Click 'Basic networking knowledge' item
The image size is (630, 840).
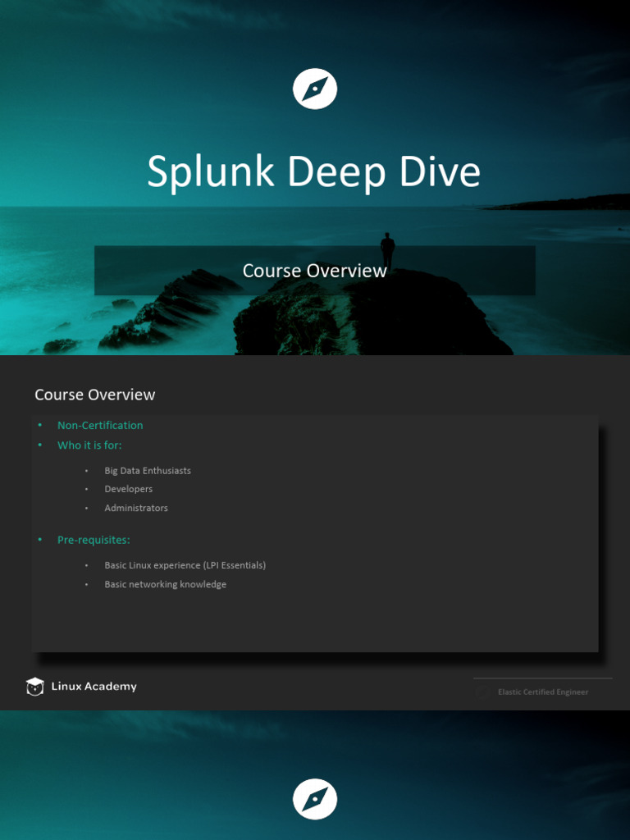click(x=166, y=584)
